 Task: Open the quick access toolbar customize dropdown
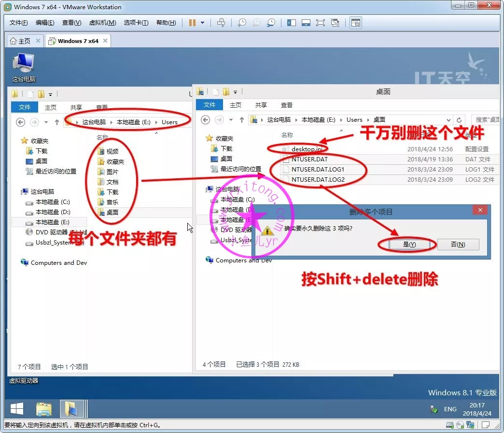[x=235, y=92]
